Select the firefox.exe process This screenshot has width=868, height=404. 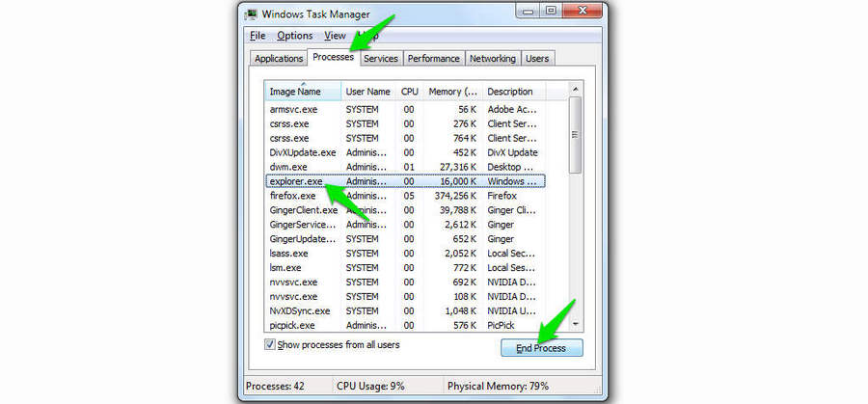coord(405,196)
